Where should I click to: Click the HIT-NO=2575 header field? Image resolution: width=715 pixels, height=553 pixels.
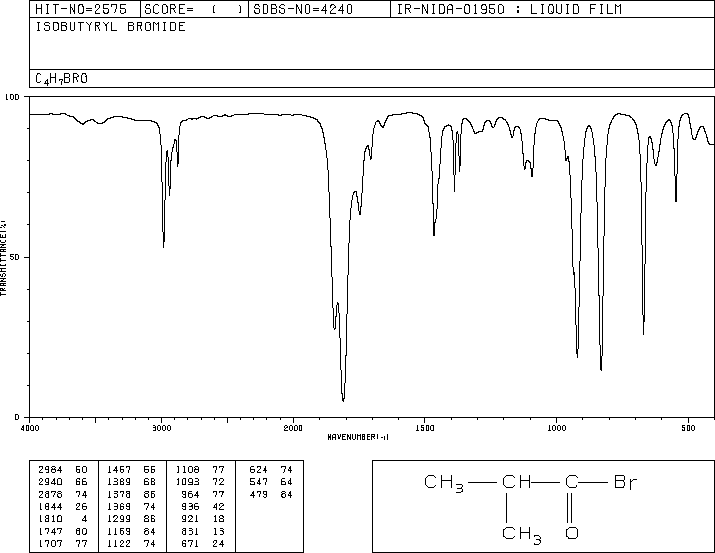click(x=85, y=9)
